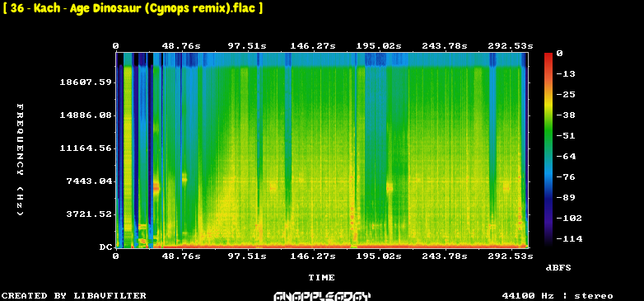Click the vertical FREQUENCY (Hz) axis title

20,159
